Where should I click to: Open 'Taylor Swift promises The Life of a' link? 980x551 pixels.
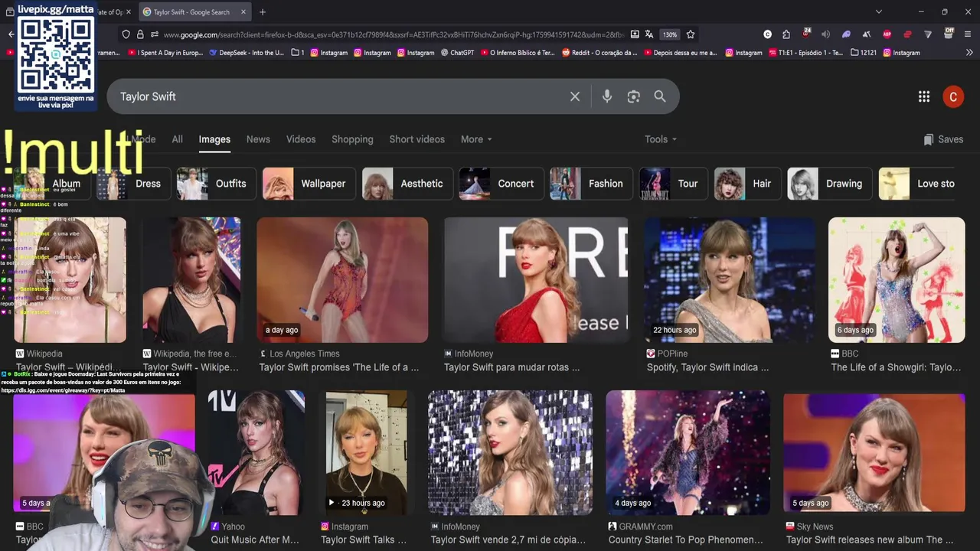339,367
